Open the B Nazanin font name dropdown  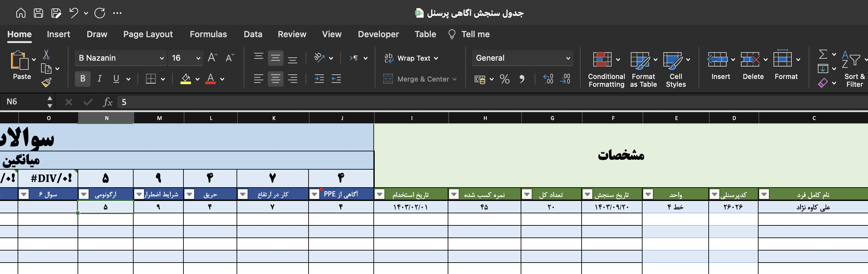[121, 58]
